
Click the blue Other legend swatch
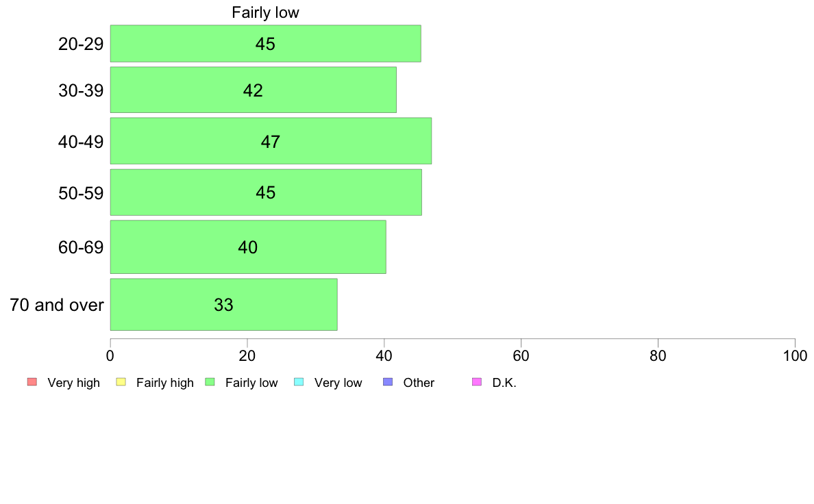pos(388,382)
